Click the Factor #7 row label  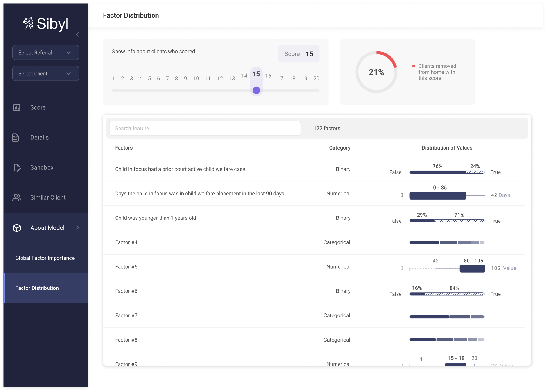click(126, 315)
